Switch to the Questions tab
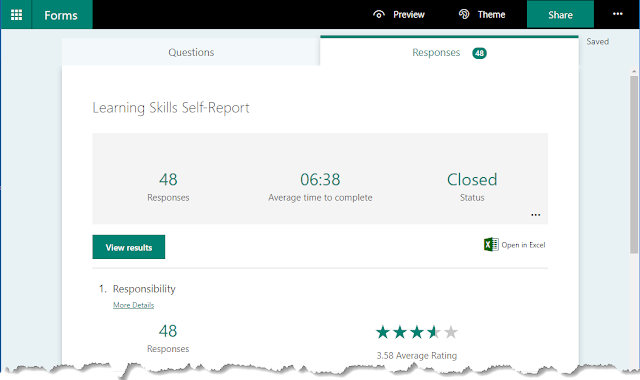640x380 pixels. [191, 52]
